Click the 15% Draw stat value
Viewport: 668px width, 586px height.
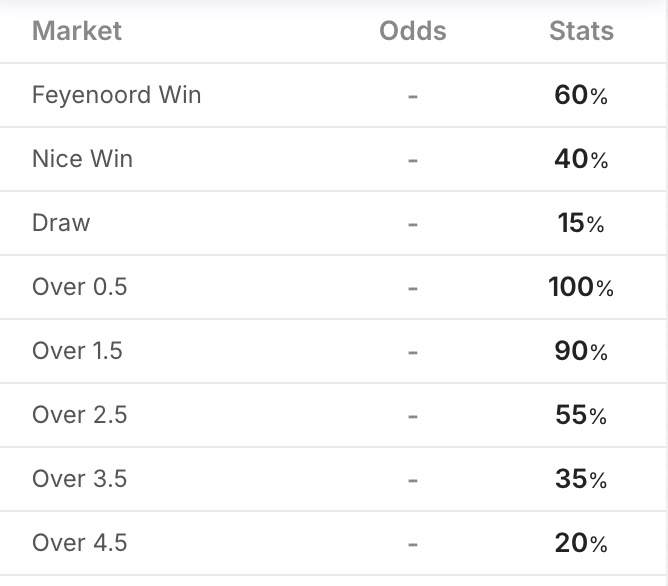[x=581, y=224]
